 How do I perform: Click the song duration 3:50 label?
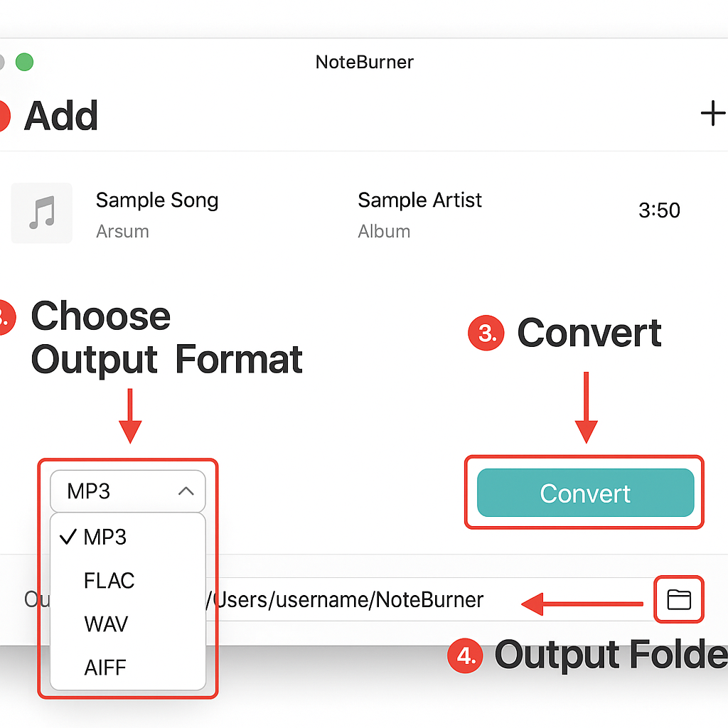[659, 210]
